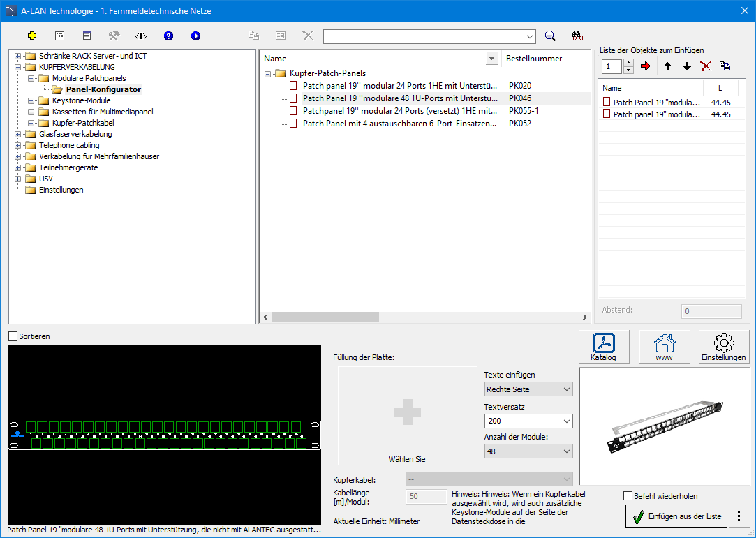The image size is (756, 538).
Task: Enable the Sortieren checkbox
Action: tap(13, 336)
